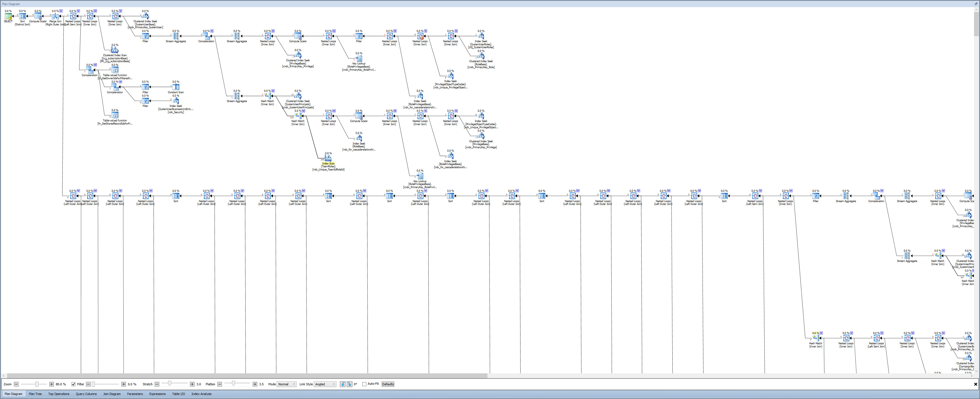The height and width of the screenshot is (399, 980).
Task: Toggle chevron on Hash Match 0.6 % node
Action: (821, 333)
